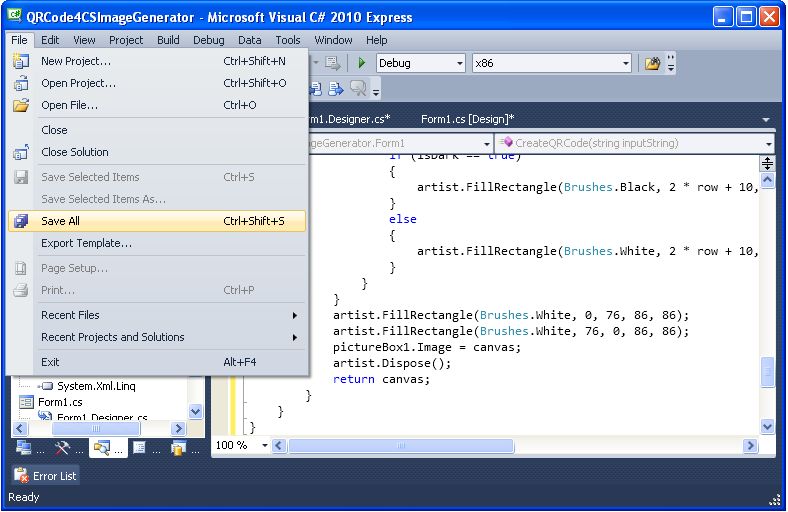Click the New Project icon in File menu
Viewport: 788px width, 512px height.
21,61
